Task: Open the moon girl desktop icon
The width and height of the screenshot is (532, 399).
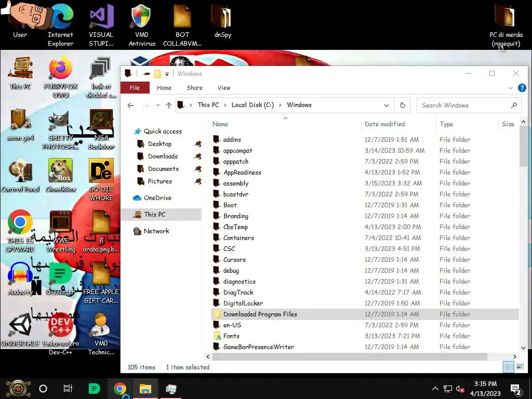Action: click(x=20, y=125)
